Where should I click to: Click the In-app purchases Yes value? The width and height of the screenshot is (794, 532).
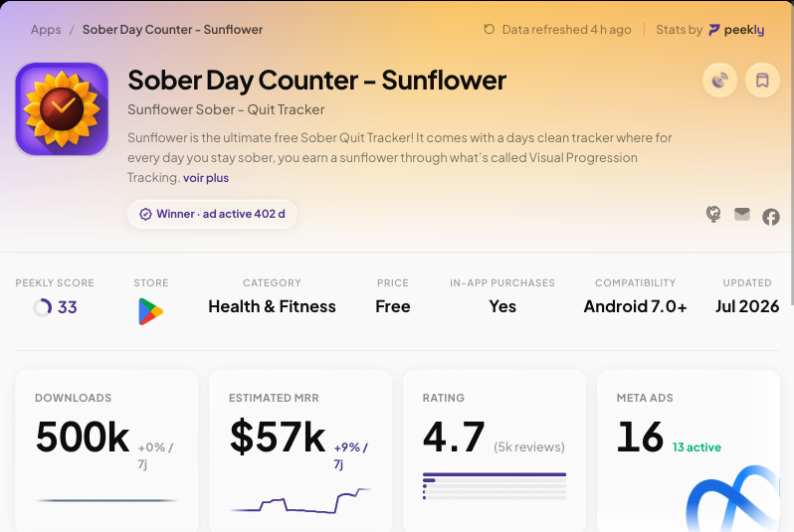(x=502, y=306)
